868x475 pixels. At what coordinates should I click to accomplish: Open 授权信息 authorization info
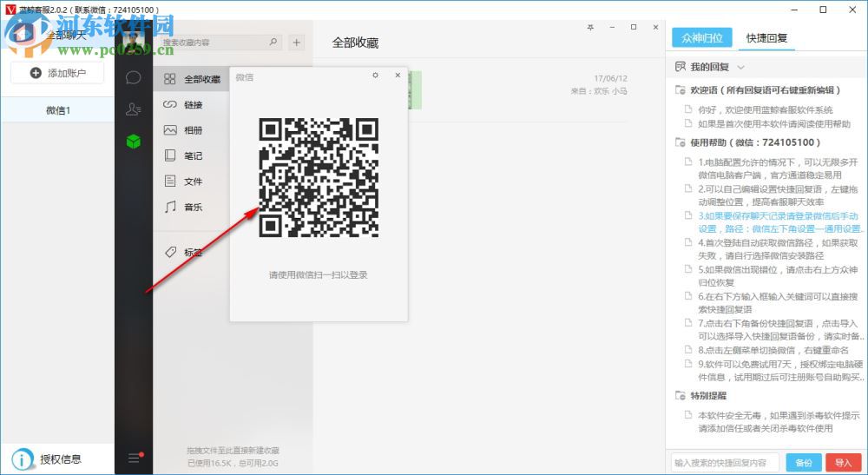pyautogui.click(x=47, y=459)
